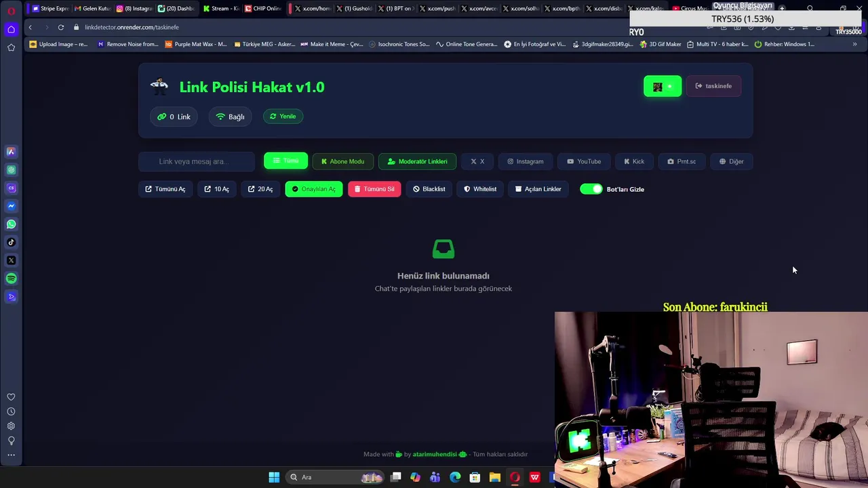Open Spotify from the sidebar
The height and width of the screenshot is (488, 868).
[11, 279]
